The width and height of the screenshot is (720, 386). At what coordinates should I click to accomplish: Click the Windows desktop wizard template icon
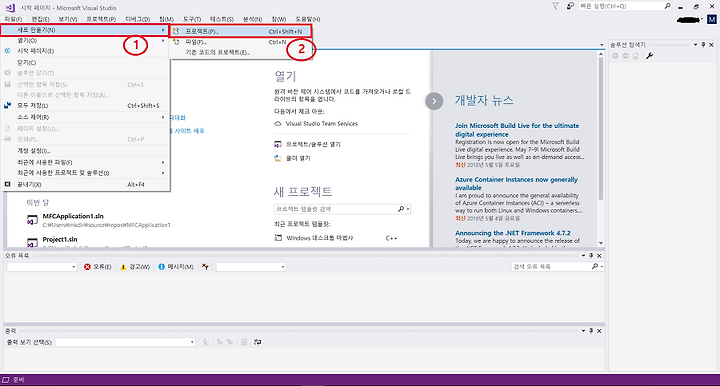(278, 238)
